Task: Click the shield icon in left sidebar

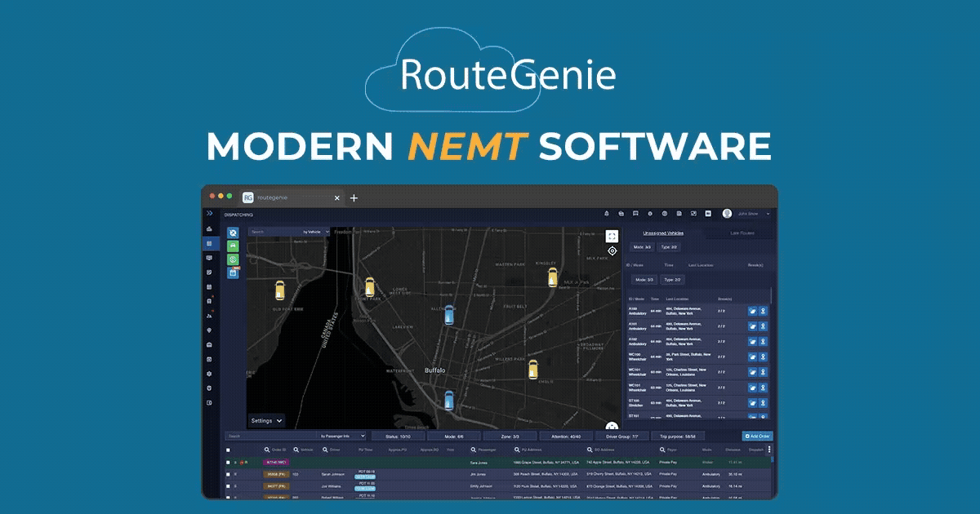Action: 210,388
